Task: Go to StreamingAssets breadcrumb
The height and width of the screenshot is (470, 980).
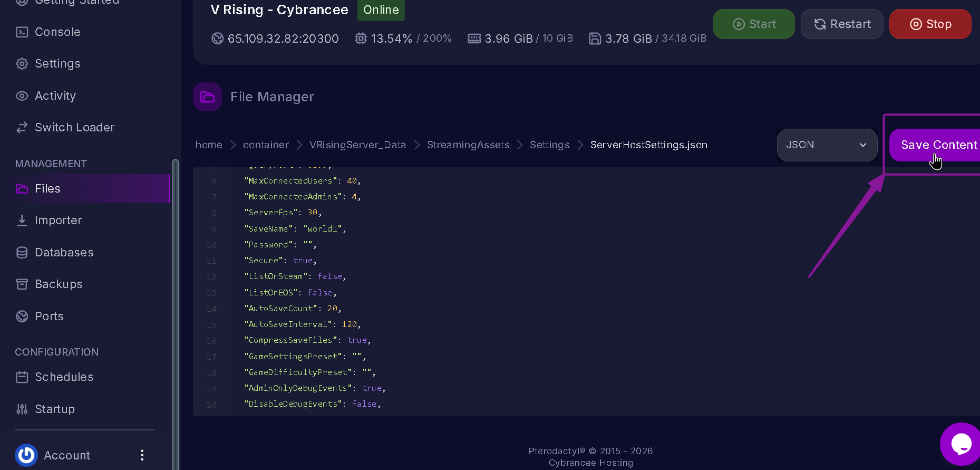Action: [468, 145]
